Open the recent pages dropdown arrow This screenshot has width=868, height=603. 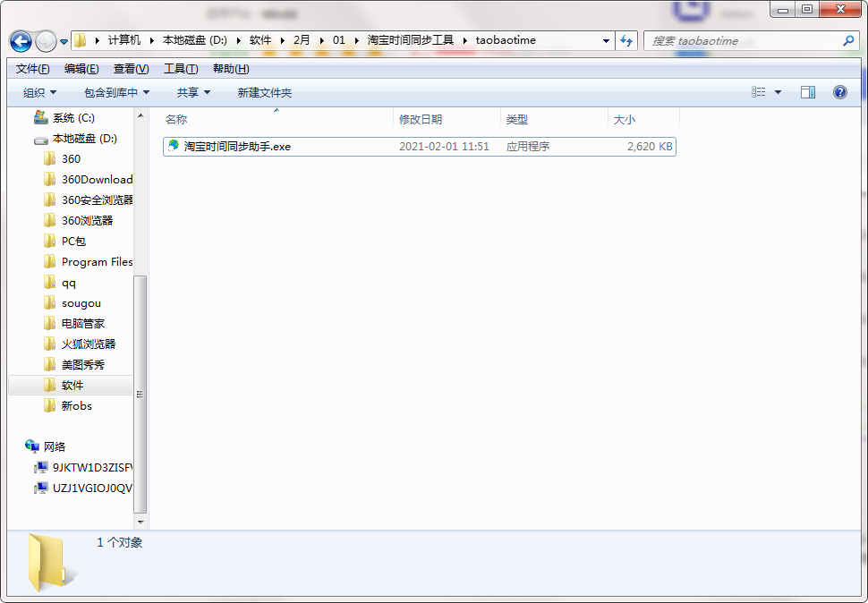[x=64, y=41]
